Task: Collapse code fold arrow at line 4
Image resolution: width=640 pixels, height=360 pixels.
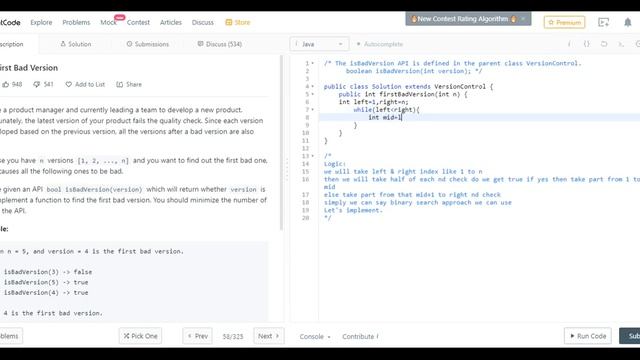Action: pos(313,87)
